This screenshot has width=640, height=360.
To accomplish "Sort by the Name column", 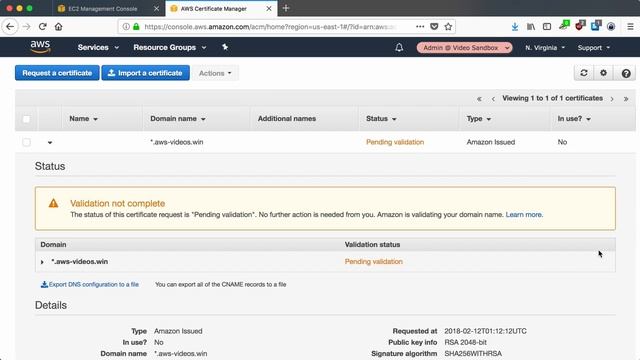I will click(83, 119).
